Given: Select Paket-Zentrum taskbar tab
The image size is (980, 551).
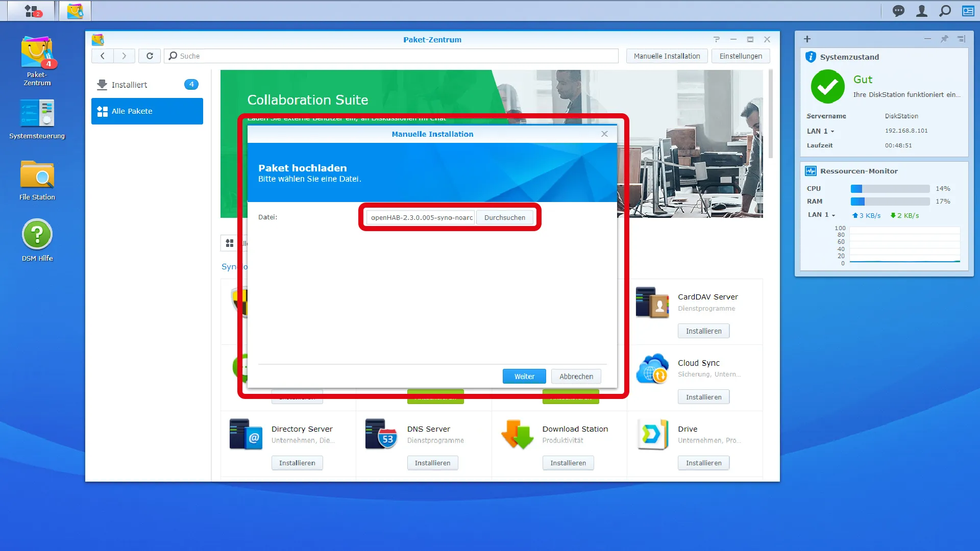Looking at the screenshot, I should click(75, 11).
